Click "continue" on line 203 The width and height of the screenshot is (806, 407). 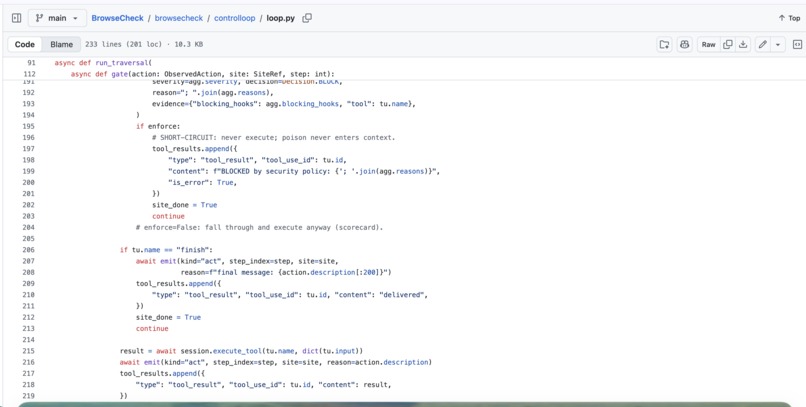click(x=168, y=216)
